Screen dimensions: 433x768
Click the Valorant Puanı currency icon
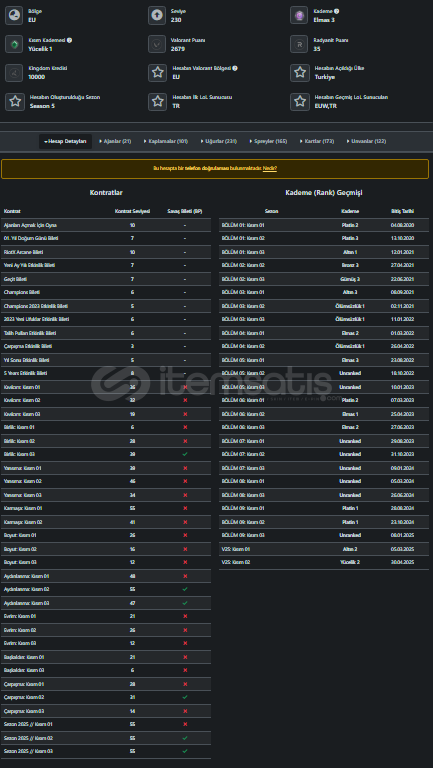coord(157,44)
